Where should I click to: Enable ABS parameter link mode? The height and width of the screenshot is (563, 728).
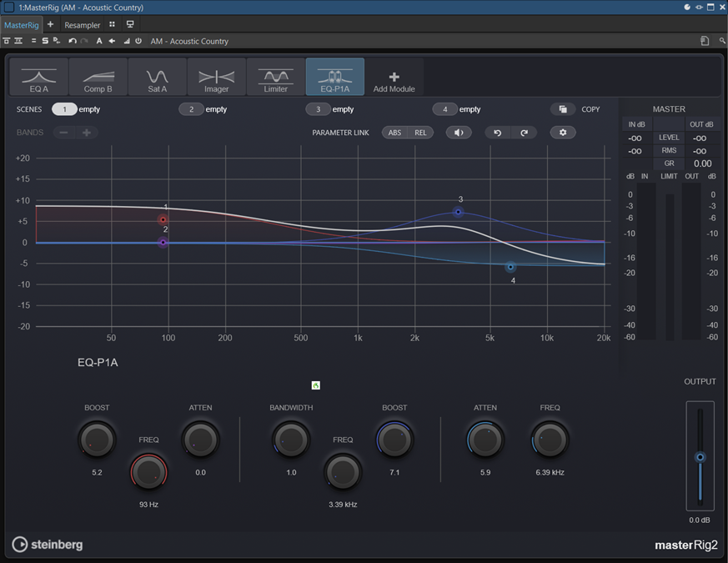pos(394,133)
